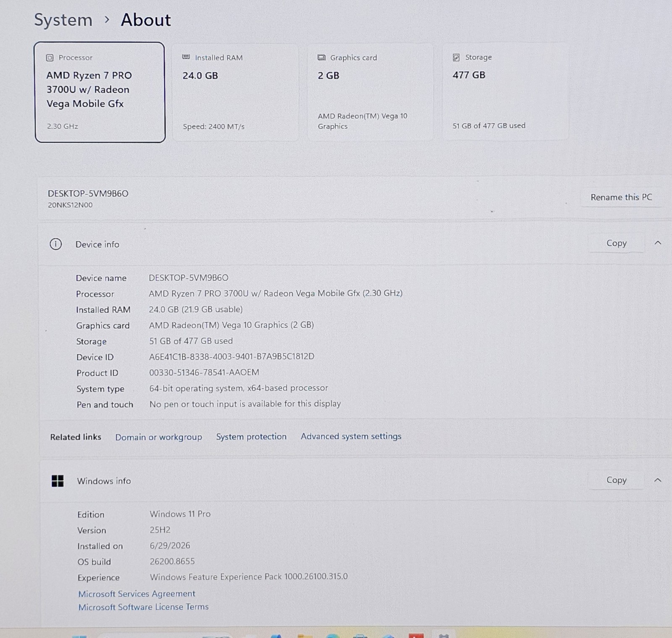
Task: Click the Storage card's 51 GB of 477 GB used text
Action: point(489,126)
